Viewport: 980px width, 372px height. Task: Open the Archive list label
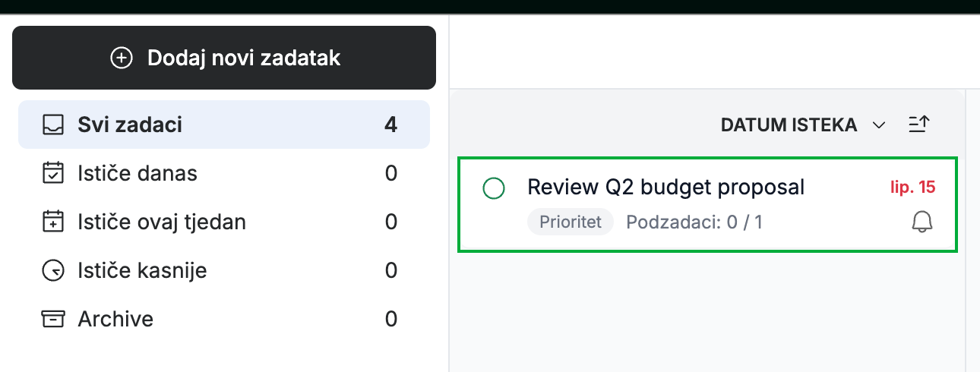click(x=115, y=319)
